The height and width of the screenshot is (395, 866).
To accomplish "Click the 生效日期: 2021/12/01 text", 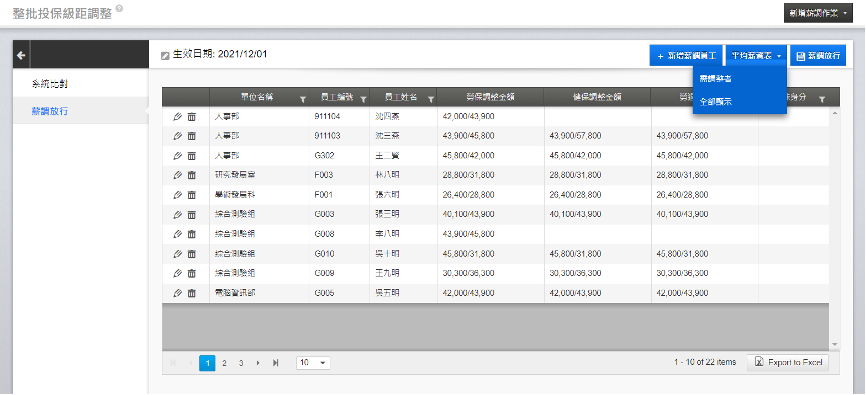I will click(220, 55).
